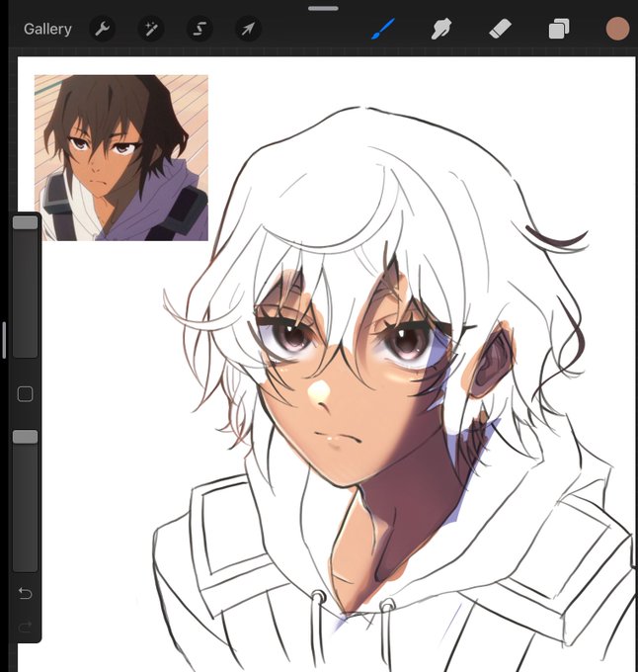Tap the sidebar edge handle

(x=4, y=340)
